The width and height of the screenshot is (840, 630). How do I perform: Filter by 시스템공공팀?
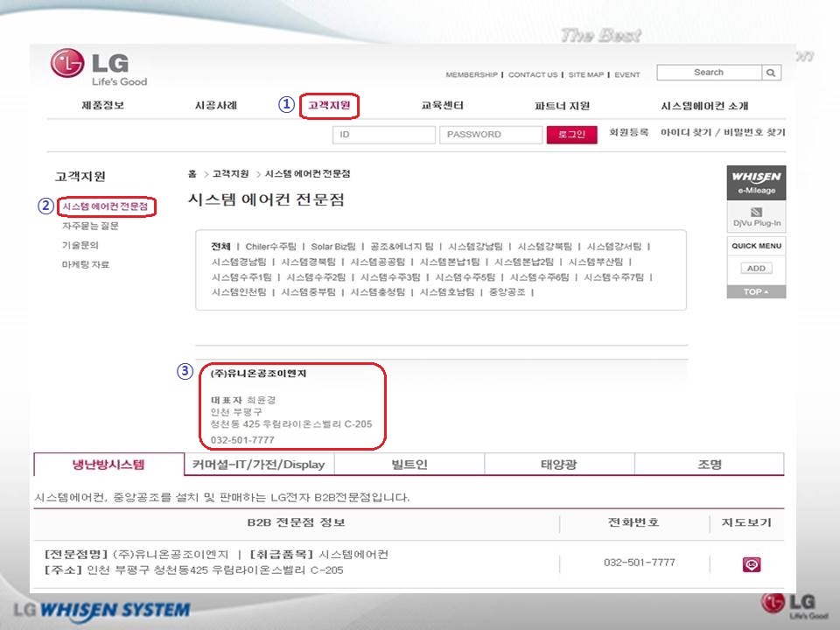point(378,262)
